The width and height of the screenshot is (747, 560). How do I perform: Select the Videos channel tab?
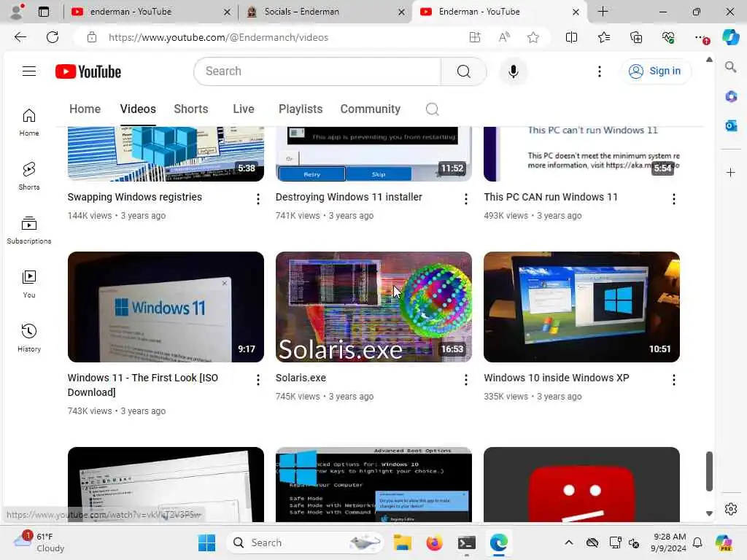(138, 109)
